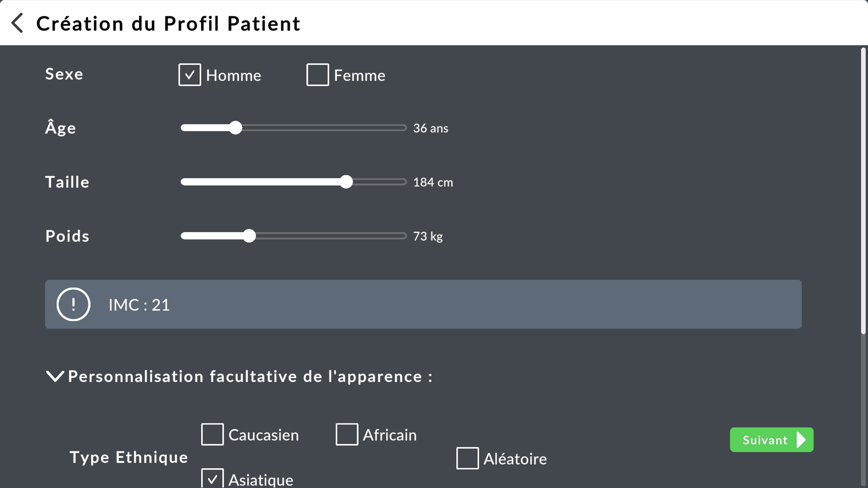Click the Suivant button label
Image resolution: width=868 pixels, height=488 pixels.
[x=765, y=440]
